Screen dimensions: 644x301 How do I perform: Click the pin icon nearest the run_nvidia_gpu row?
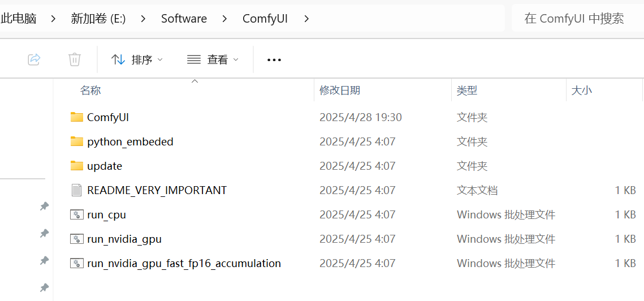click(x=44, y=234)
